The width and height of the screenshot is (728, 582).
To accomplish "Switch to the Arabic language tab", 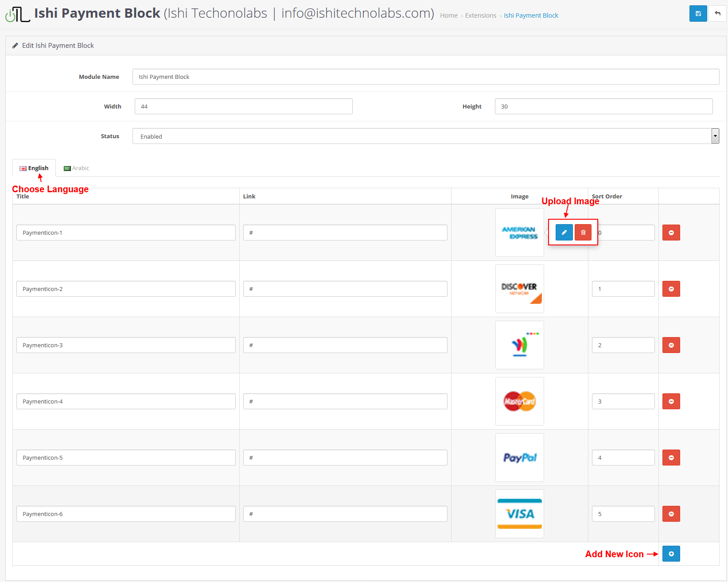I will [77, 168].
